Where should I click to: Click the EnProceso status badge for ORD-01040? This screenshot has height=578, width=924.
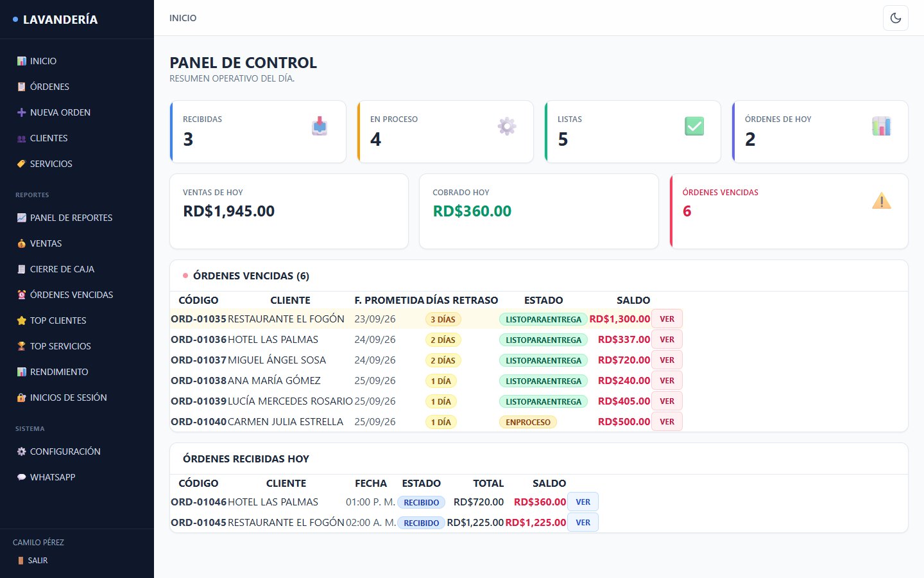528,422
